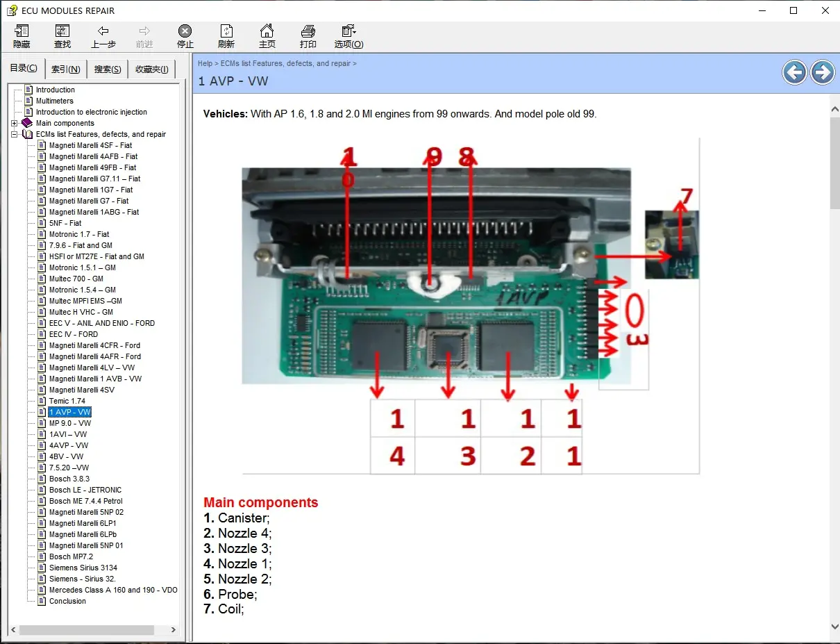840x644 pixels.
Task: Switch to the 索引(S) index tab
Action: point(65,69)
